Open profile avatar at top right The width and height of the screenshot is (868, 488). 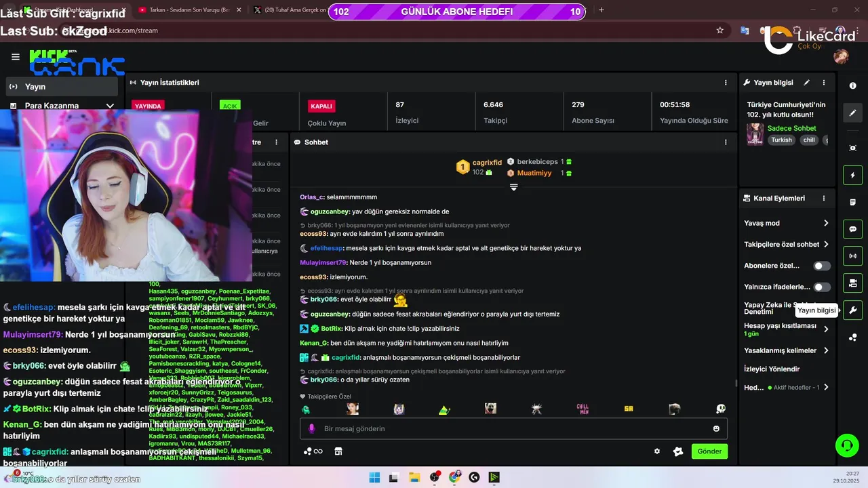(x=841, y=56)
